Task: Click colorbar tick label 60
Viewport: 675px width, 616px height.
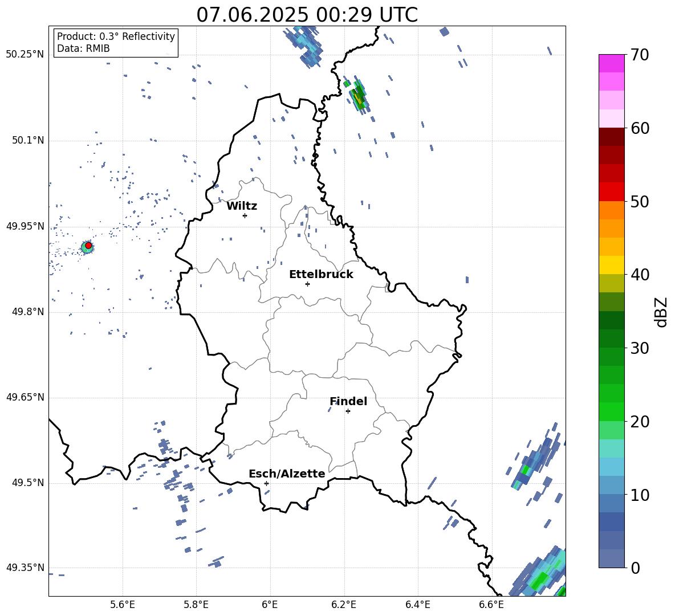Action: (x=640, y=128)
